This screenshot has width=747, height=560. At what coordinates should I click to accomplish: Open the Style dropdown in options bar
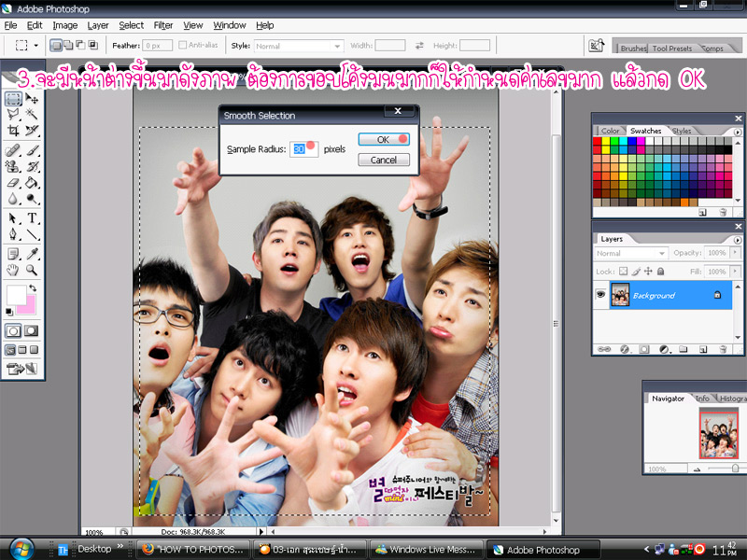click(x=299, y=45)
